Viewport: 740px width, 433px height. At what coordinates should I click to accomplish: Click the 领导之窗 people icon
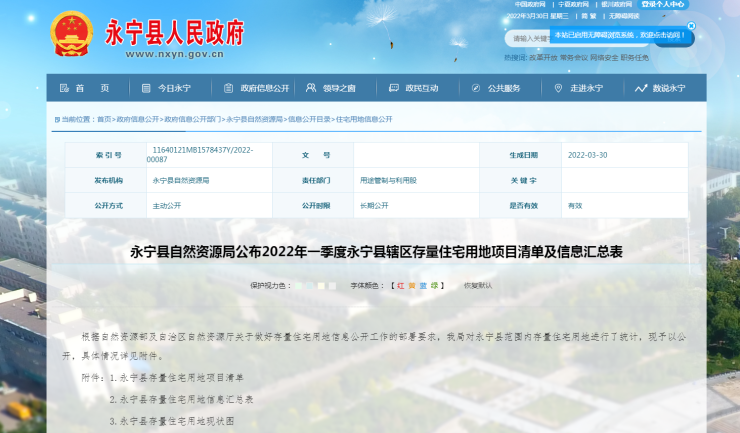point(312,88)
